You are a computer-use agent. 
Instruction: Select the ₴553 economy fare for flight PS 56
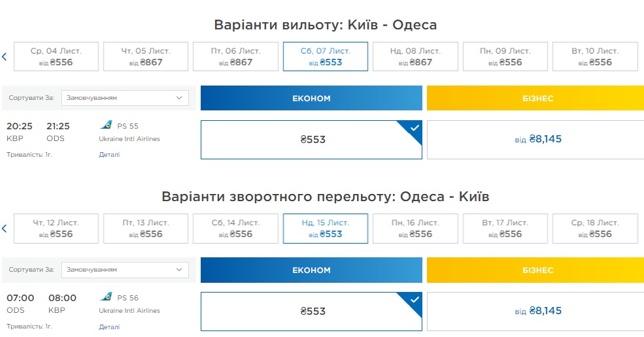pyautogui.click(x=311, y=312)
